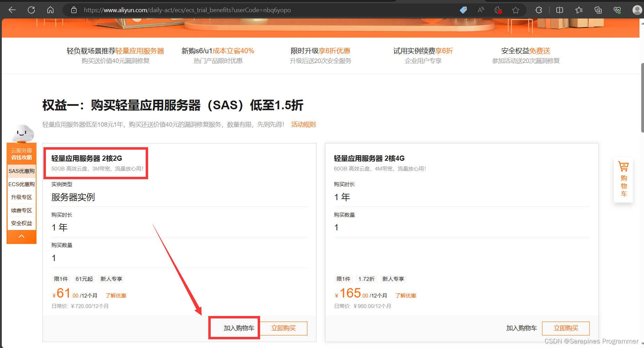Viewport: 644px width, 348px height.
Task: Add the 2核4G server to cart
Action: pyautogui.click(x=522, y=328)
